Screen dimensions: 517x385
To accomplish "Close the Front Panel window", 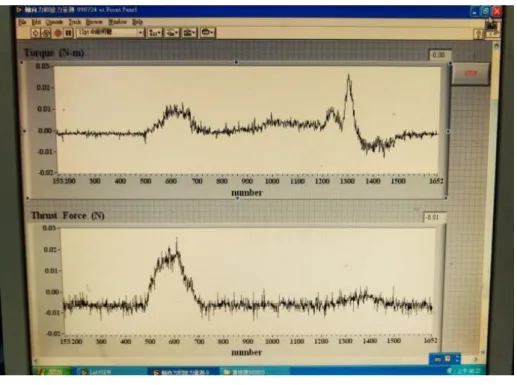I will [x=497, y=12].
